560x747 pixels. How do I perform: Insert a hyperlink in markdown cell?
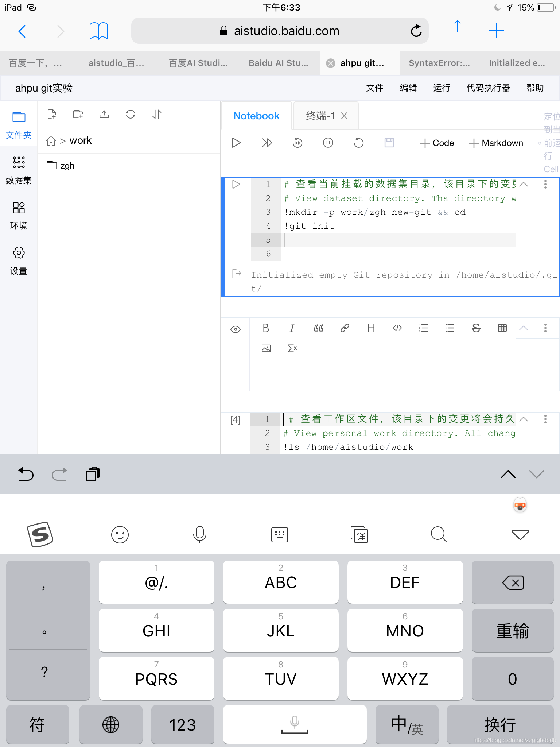coord(345,328)
